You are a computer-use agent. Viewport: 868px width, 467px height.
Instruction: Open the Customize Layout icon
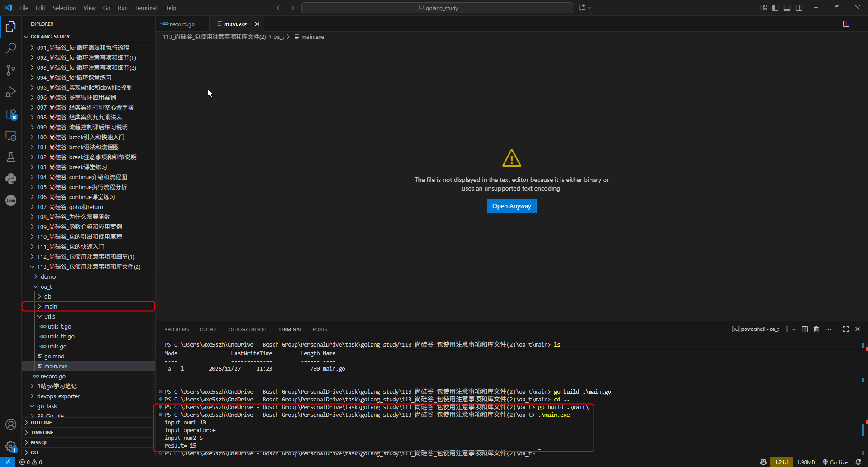click(764, 8)
